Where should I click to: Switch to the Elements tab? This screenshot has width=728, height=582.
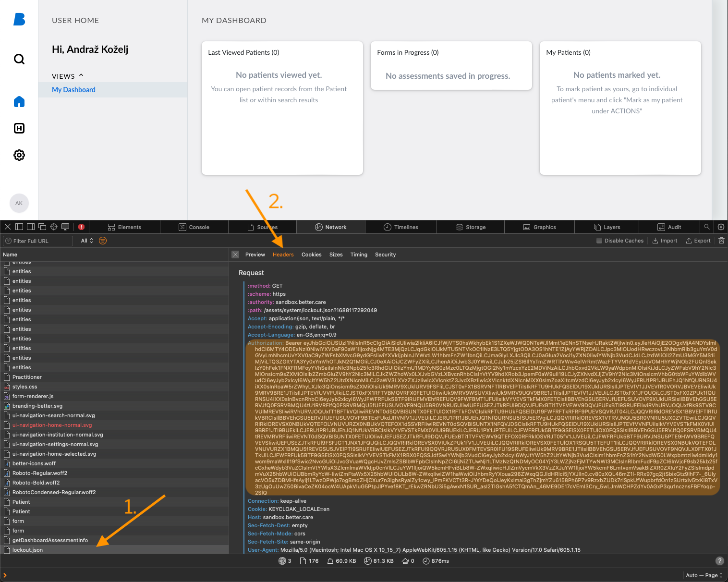124,227
